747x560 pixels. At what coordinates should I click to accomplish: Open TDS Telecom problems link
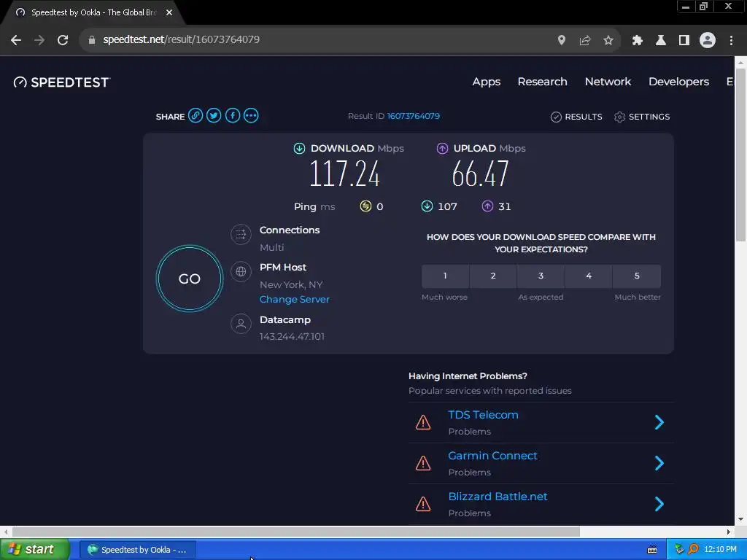click(x=483, y=415)
